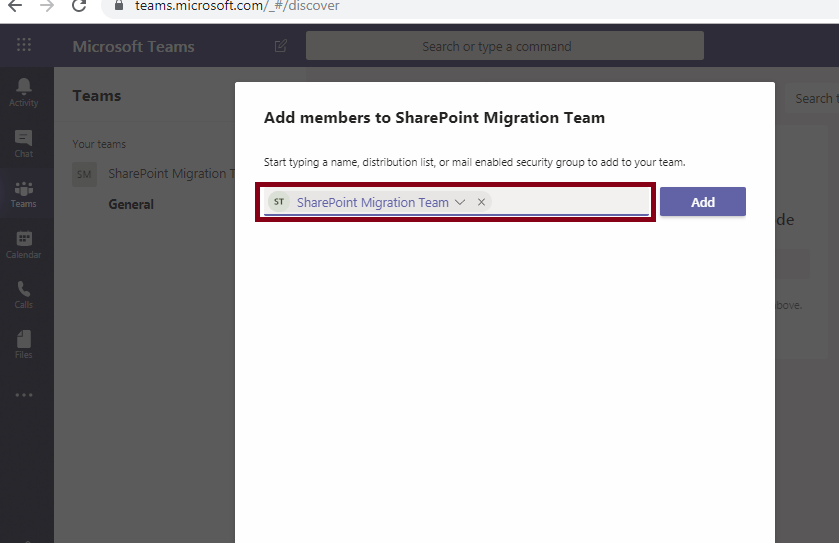
Task: Open the General channel
Action: pos(131,204)
